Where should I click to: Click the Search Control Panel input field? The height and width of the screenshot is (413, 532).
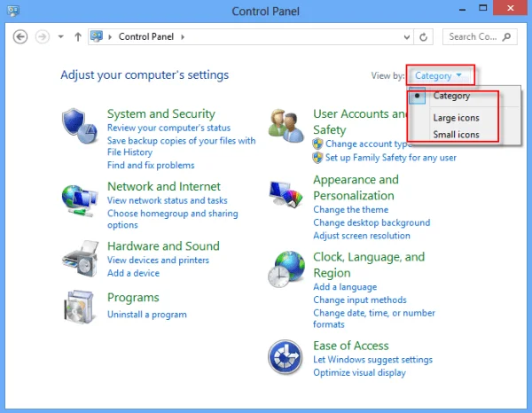[480, 36]
